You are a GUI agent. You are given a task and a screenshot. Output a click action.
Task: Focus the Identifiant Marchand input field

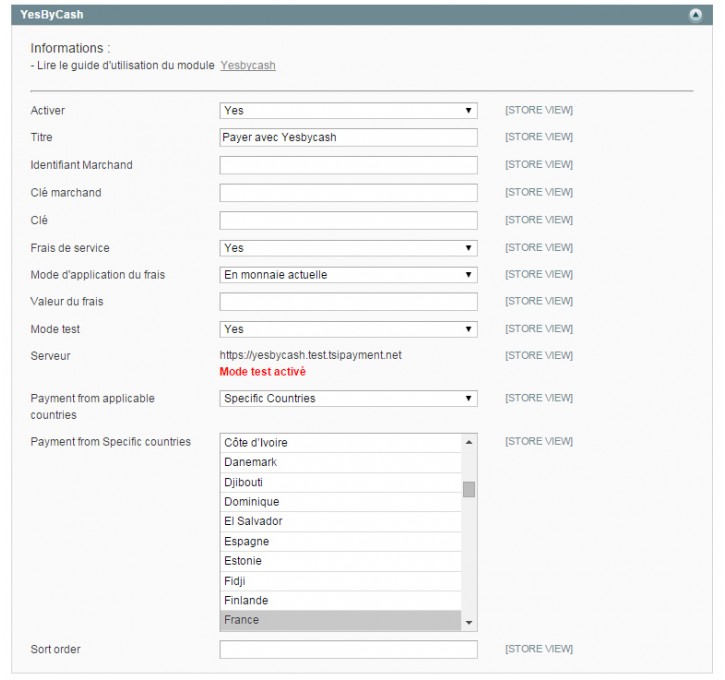tap(348, 165)
